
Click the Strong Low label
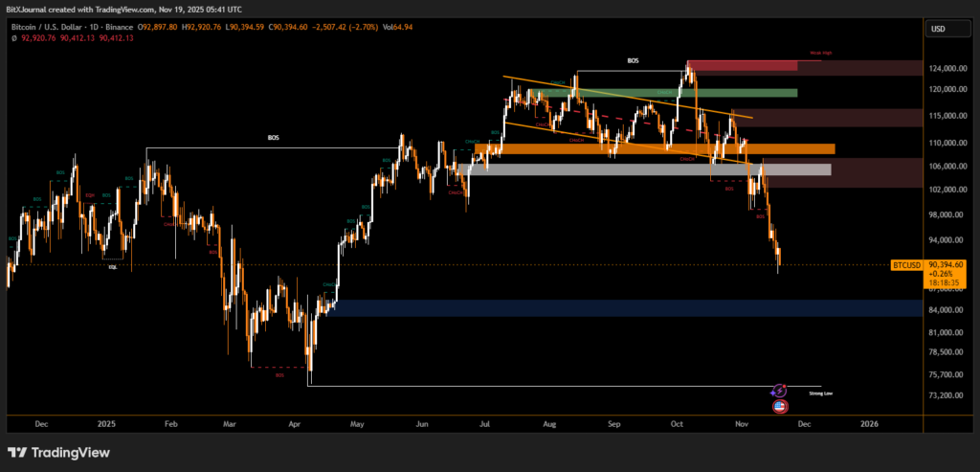(x=820, y=393)
